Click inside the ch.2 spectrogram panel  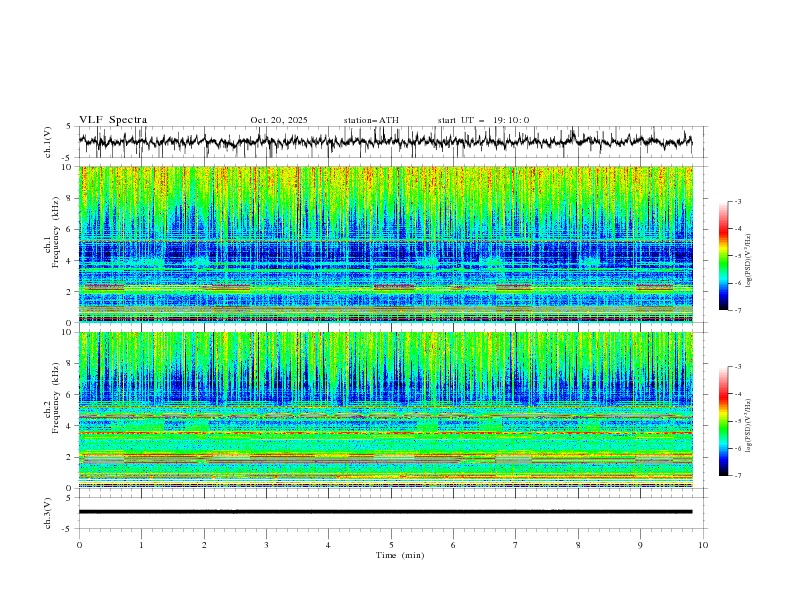coord(385,410)
